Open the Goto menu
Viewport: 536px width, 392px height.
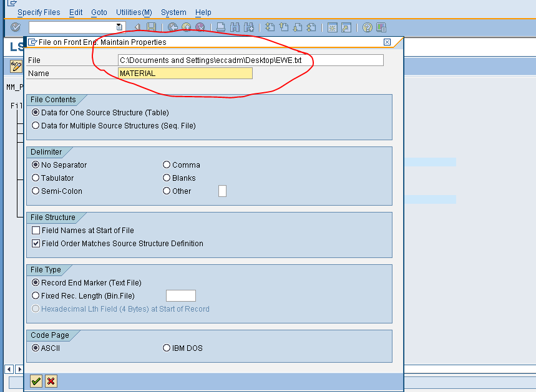(99, 12)
